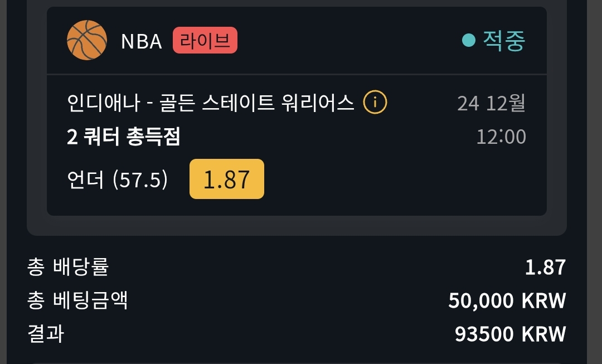Click the bet detail card body

(x=297, y=145)
